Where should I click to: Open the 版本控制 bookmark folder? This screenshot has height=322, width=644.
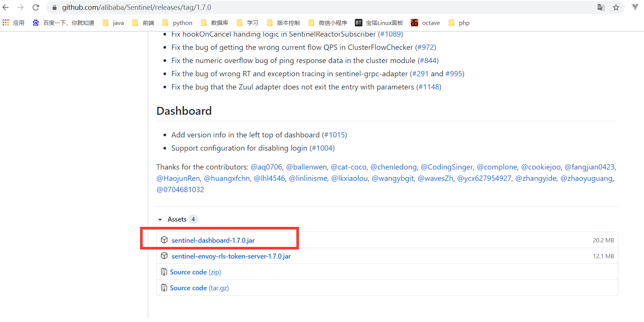283,23
